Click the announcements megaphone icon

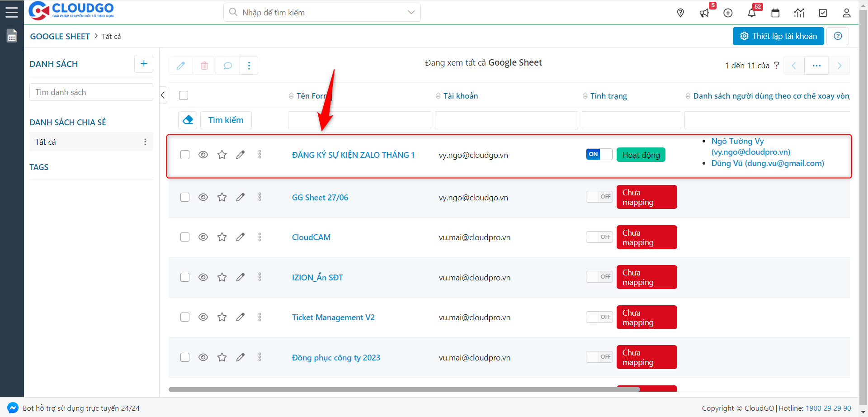[704, 13]
